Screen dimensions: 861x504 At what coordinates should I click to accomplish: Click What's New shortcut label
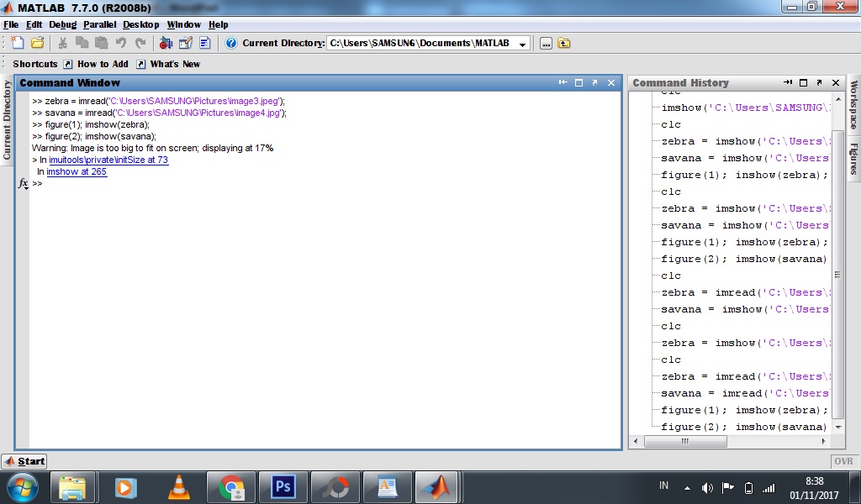point(175,64)
